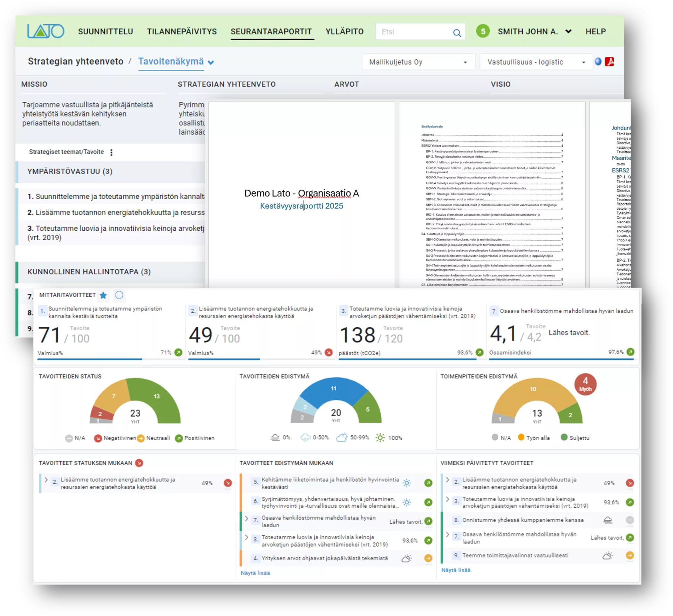Click the globe icon next to report selector
The width and height of the screenshot is (673, 616).
(599, 62)
